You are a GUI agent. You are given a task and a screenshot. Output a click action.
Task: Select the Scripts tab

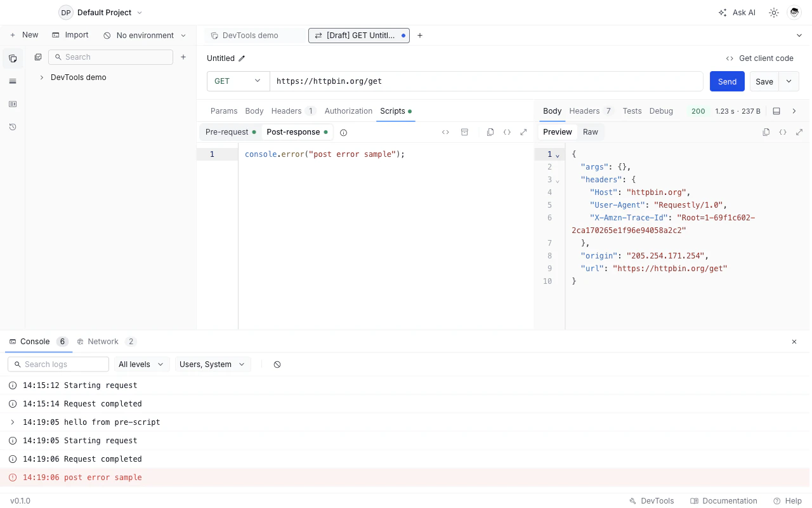pos(396,111)
